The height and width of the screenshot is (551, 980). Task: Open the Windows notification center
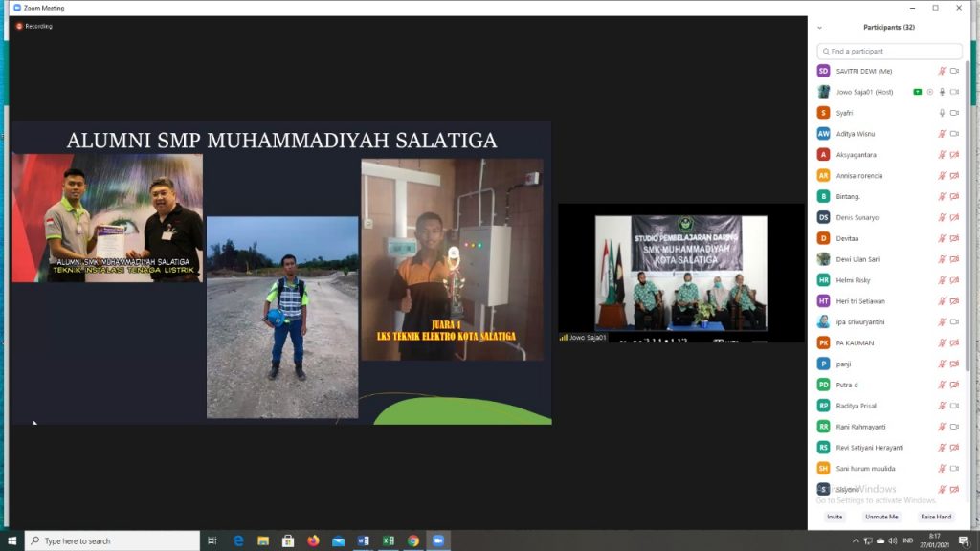(963, 541)
